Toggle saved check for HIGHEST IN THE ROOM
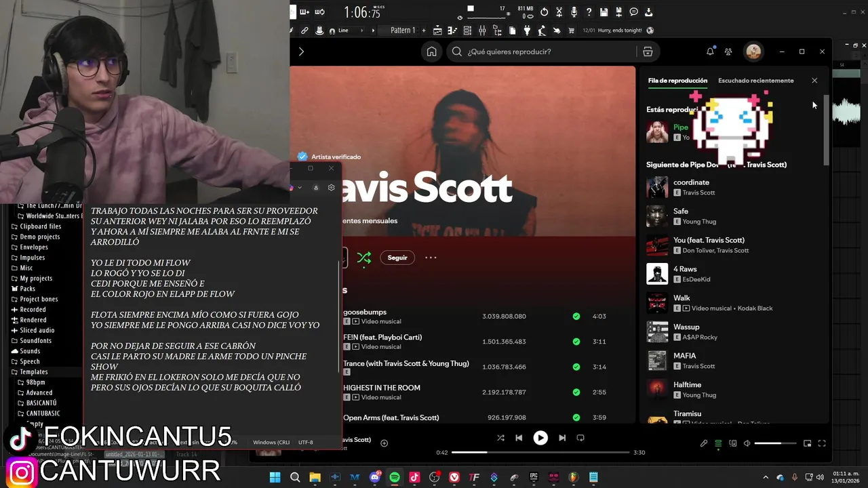This screenshot has width=868, height=488. [576, 392]
